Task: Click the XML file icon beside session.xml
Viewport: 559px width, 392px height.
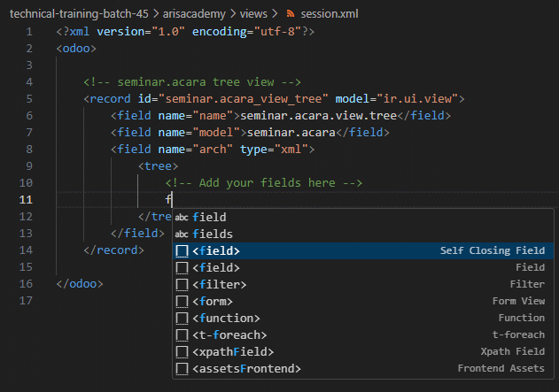Action: pyautogui.click(x=291, y=14)
